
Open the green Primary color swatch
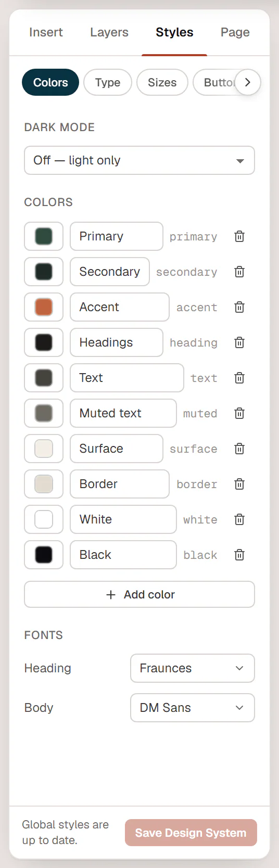(x=44, y=236)
